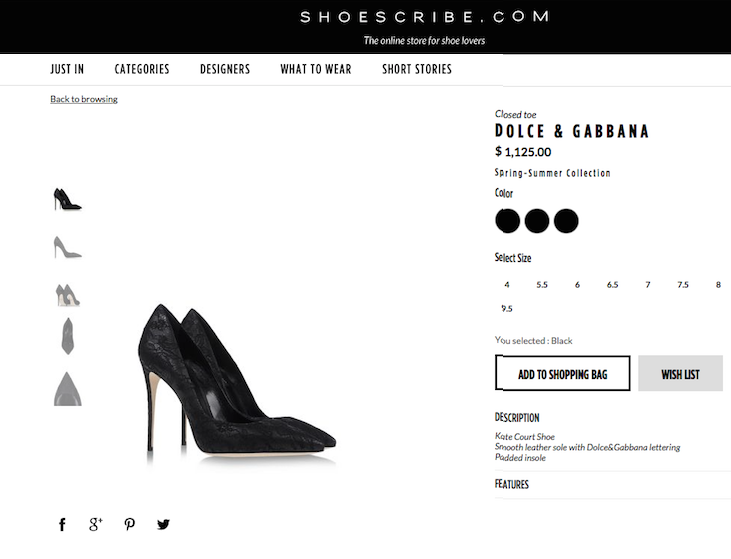Viewport: 731px width, 559px height.
Task: Pin the shoe on Pinterest
Action: (x=130, y=524)
